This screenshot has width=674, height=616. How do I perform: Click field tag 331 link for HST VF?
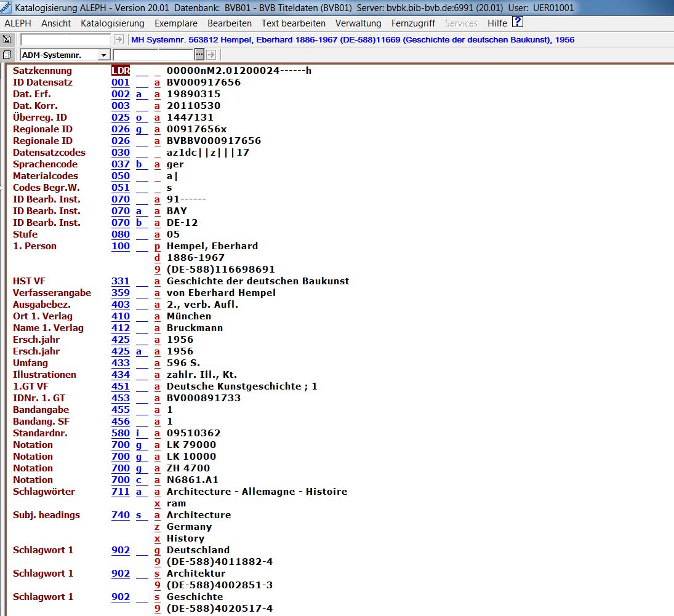[121, 281]
